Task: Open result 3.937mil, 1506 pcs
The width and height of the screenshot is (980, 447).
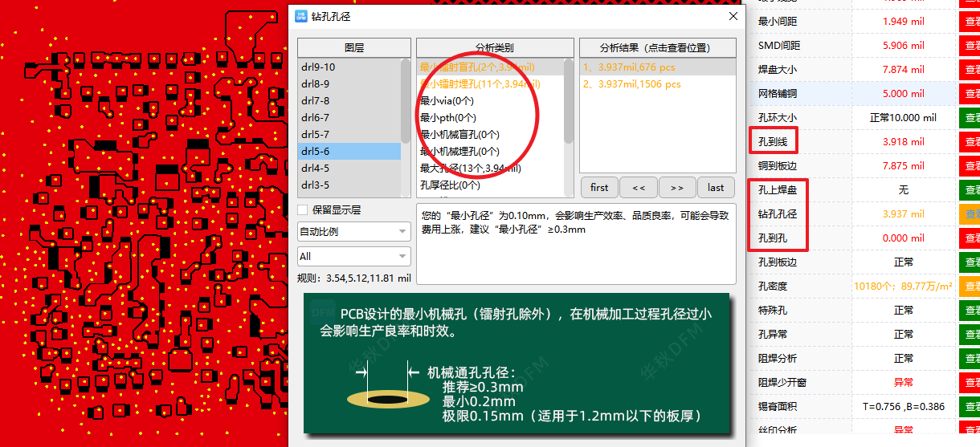Action: coord(657,84)
